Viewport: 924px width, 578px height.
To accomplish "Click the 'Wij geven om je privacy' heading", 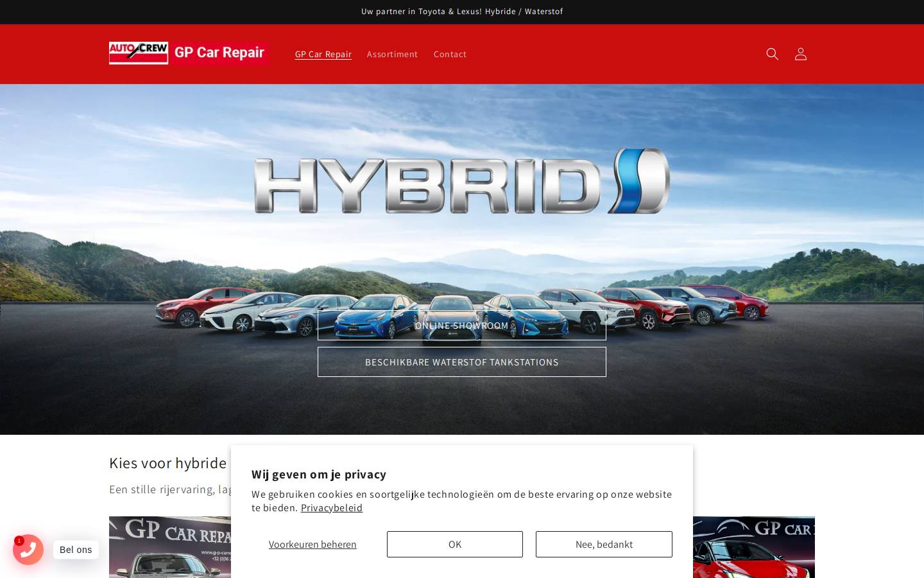I will 319,474.
